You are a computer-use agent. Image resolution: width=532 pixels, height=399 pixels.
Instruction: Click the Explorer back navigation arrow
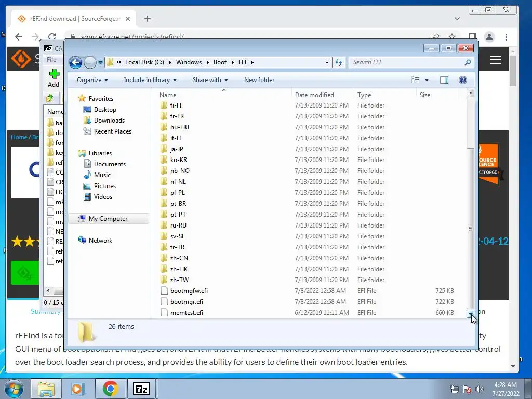coord(75,62)
